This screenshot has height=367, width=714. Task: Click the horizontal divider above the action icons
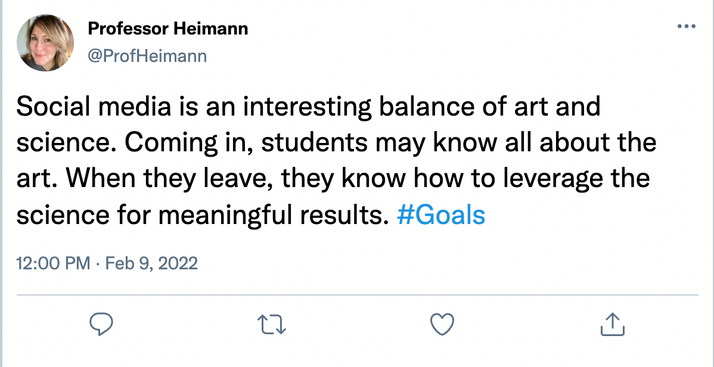[x=357, y=295]
